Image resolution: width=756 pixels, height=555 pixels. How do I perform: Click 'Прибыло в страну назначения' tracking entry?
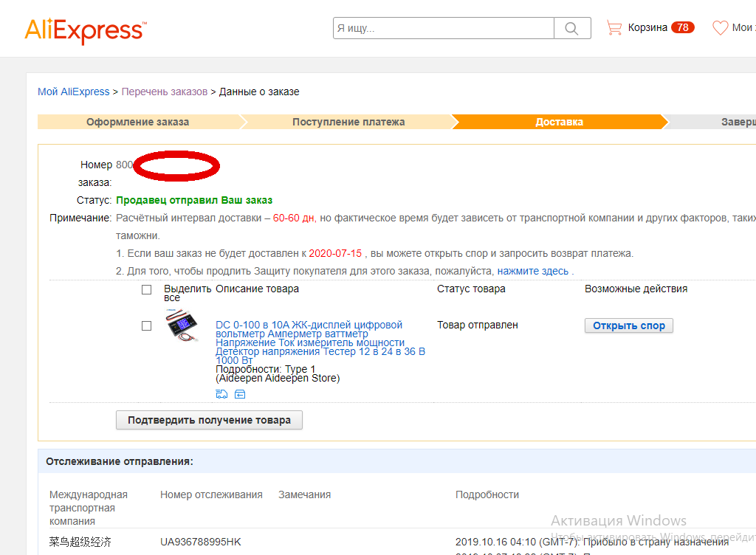(656, 542)
